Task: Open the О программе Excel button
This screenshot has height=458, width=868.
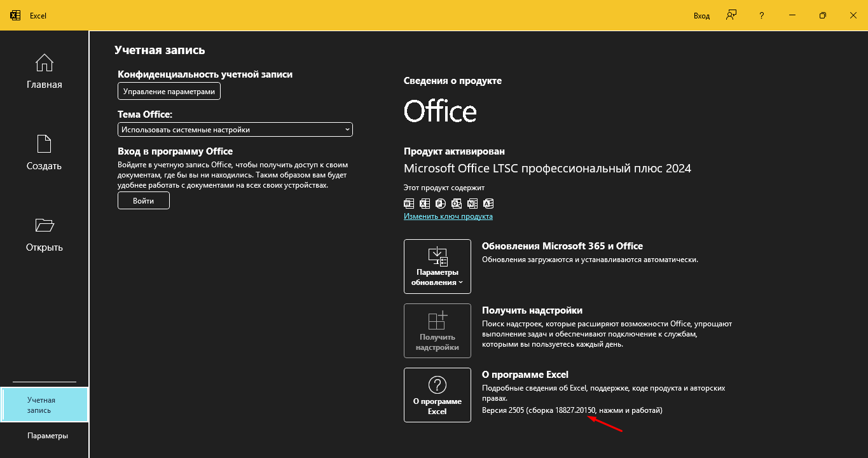Action: coord(437,395)
